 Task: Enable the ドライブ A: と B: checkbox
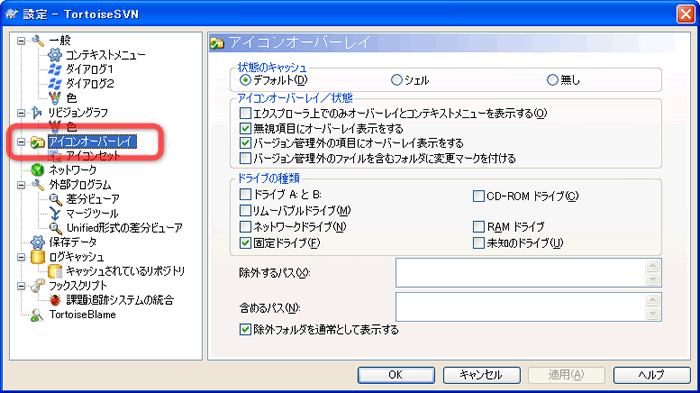(245, 194)
